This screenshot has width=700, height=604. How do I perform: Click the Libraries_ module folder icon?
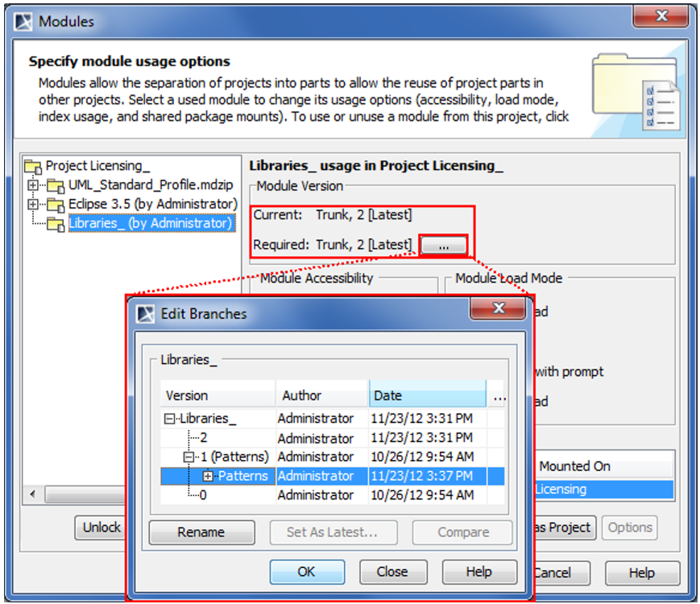[x=56, y=224]
